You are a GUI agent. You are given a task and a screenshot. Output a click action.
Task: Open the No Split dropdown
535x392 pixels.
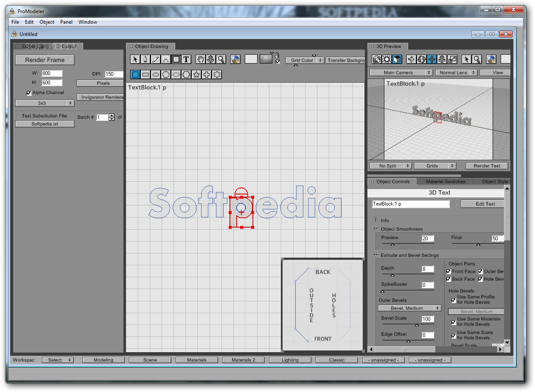point(390,166)
